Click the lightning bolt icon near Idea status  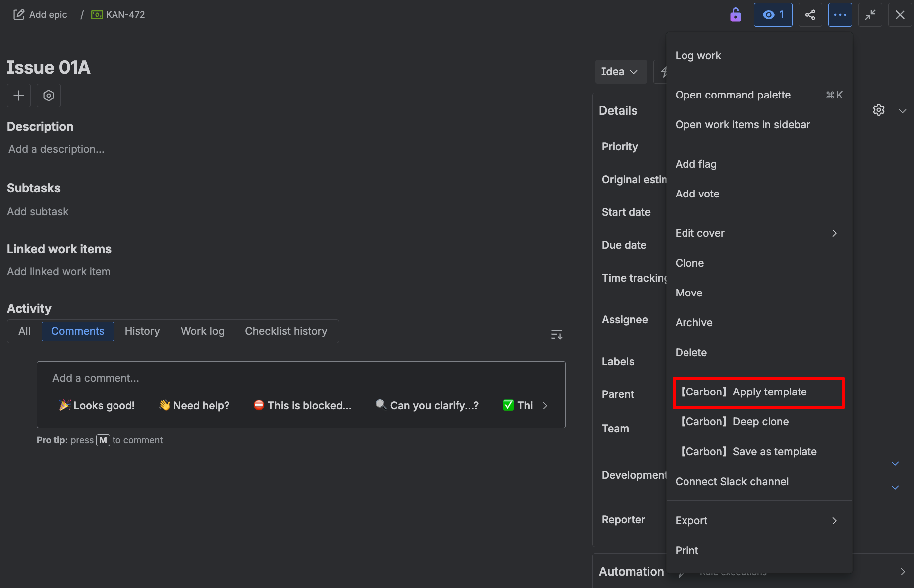pos(664,71)
